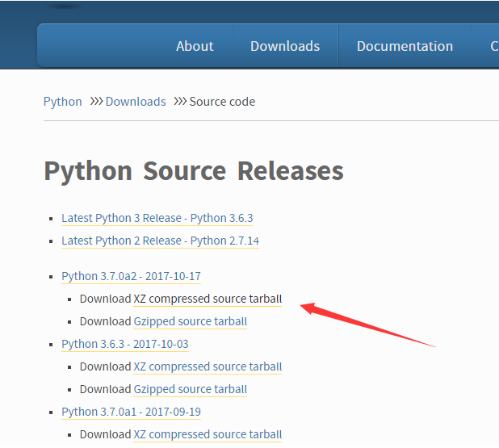The height and width of the screenshot is (448, 499).
Task: Go to Python breadcrumb link
Action: [x=63, y=102]
